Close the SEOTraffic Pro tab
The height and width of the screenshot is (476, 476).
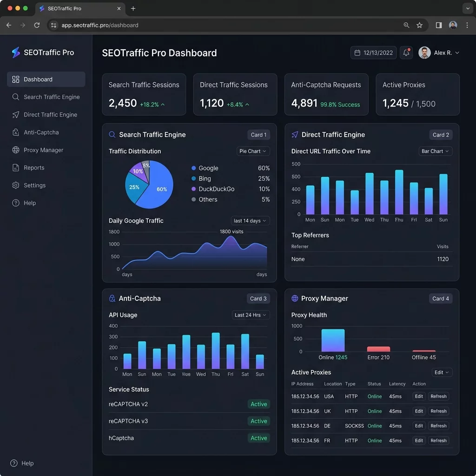pos(119,8)
